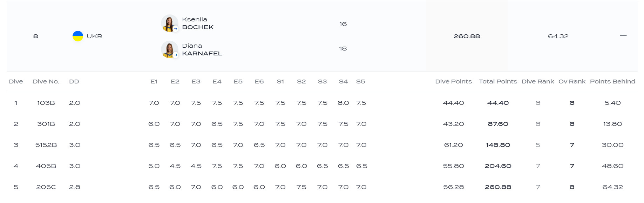Image resolution: width=644 pixels, height=203 pixels.
Task: Click the Dive Rank column header
Action: click(x=538, y=82)
